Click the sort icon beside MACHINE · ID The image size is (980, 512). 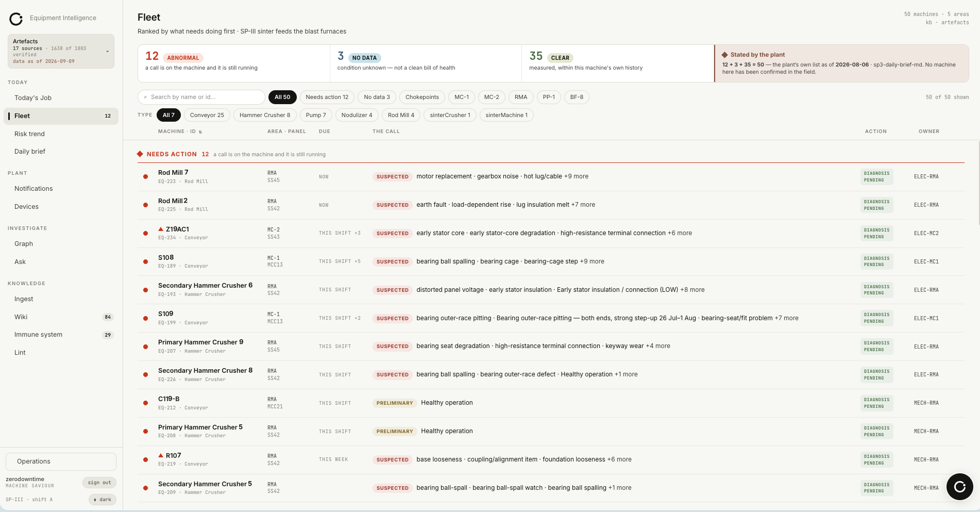click(200, 132)
